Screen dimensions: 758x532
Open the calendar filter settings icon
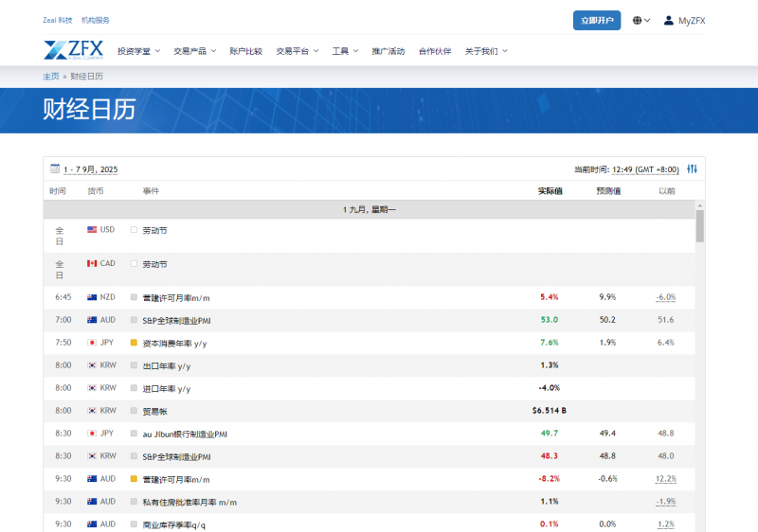pos(692,168)
